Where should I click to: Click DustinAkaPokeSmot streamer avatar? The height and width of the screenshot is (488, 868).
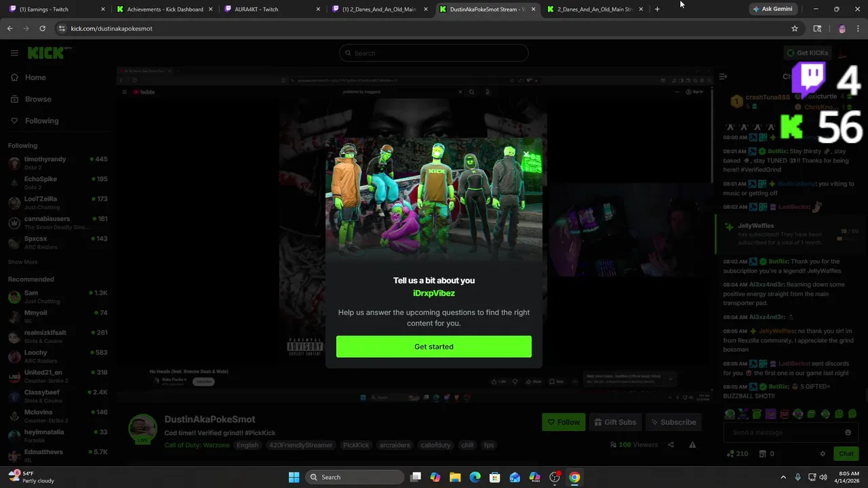[143, 429]
